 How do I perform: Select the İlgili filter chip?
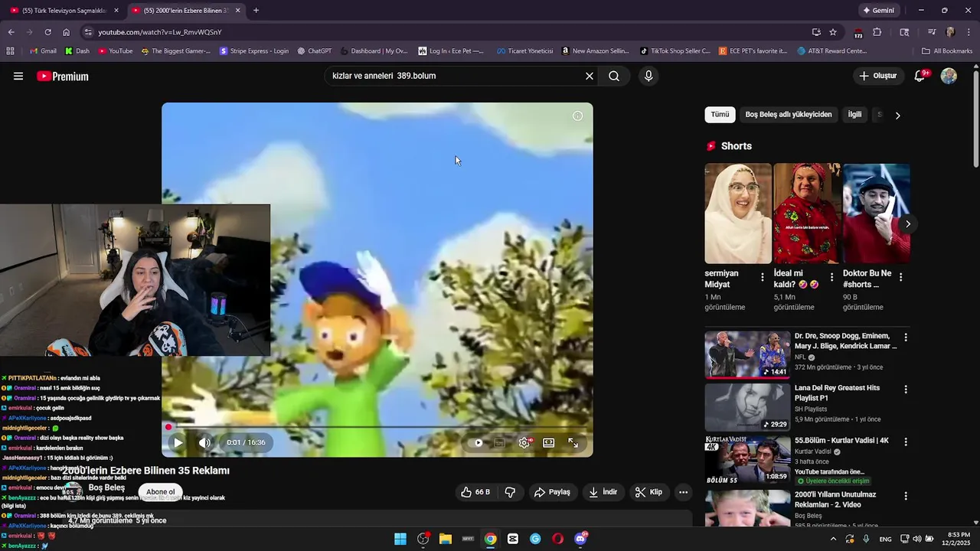pyautogui.click(x=854, y=115)
